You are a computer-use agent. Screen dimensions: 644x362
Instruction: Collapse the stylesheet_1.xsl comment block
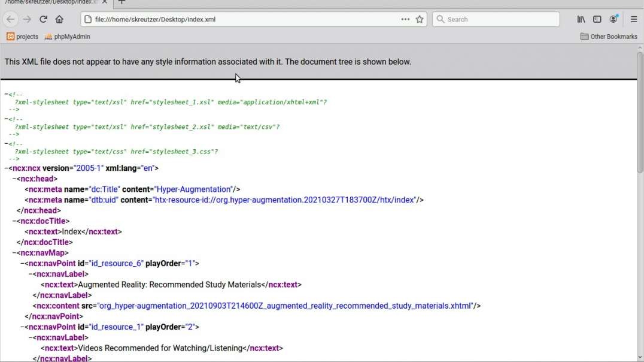coord(6,93)
